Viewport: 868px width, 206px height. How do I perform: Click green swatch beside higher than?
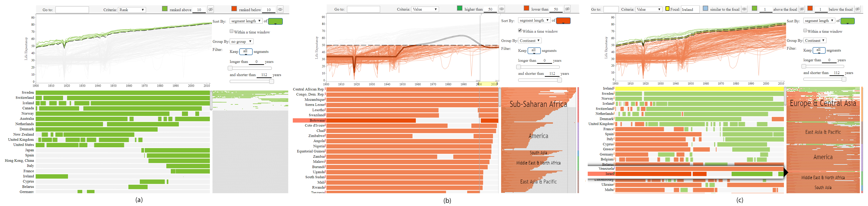click(460, 8)
